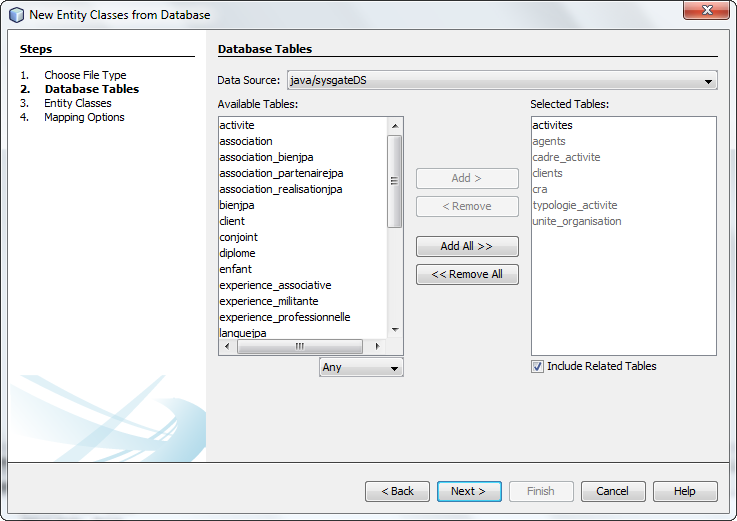This screenshot has height=521, width=737.
Task: Select enfant table
Action: [303, 269]
